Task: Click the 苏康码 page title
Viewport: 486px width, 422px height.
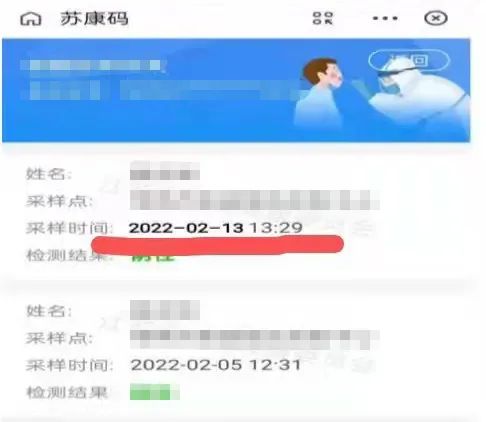Action: click(94, 18)
